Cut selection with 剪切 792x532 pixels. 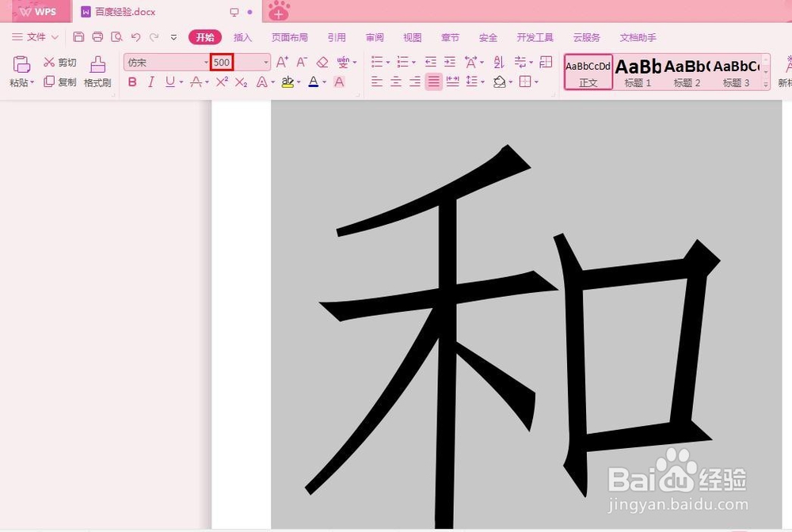tap(59, 62)
